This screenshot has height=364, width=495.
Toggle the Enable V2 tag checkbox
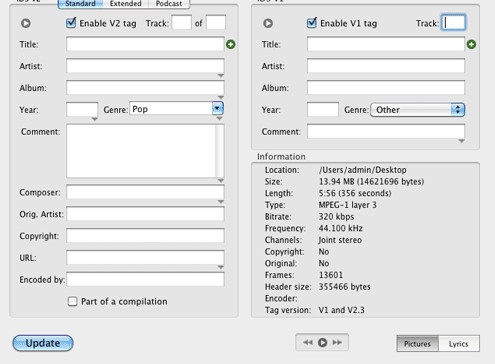(x=71, y=23)
